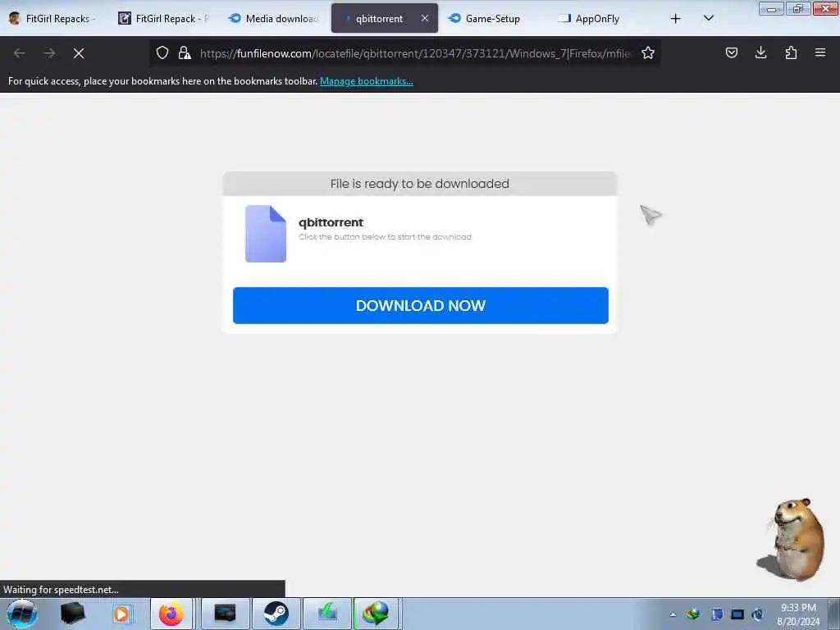The image size is (840, 630).
Task: Open the Save to Pocket button
Action: click(732, 52)
